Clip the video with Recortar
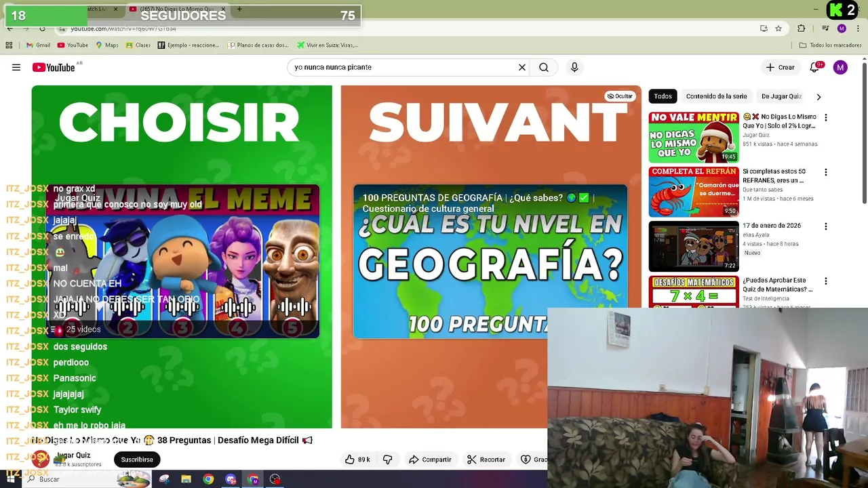The height and width of the screenshot is (488, 868). tap(486, 460)
